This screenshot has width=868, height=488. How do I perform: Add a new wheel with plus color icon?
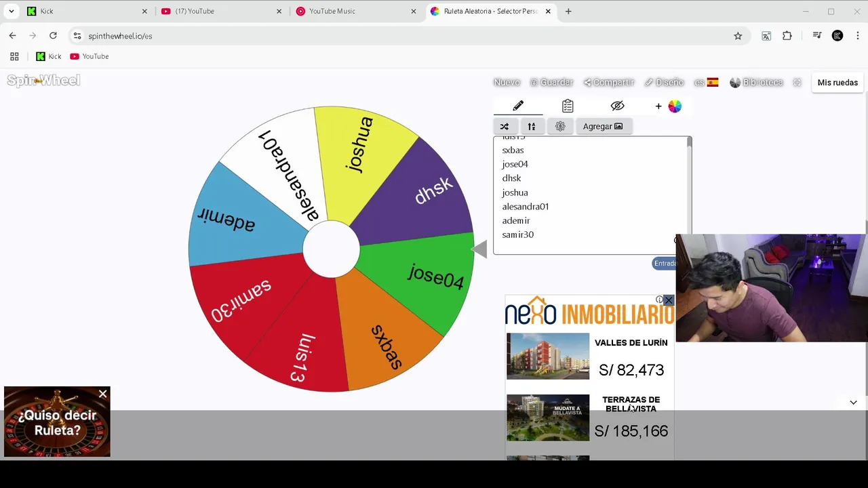(x=668, y=106)
